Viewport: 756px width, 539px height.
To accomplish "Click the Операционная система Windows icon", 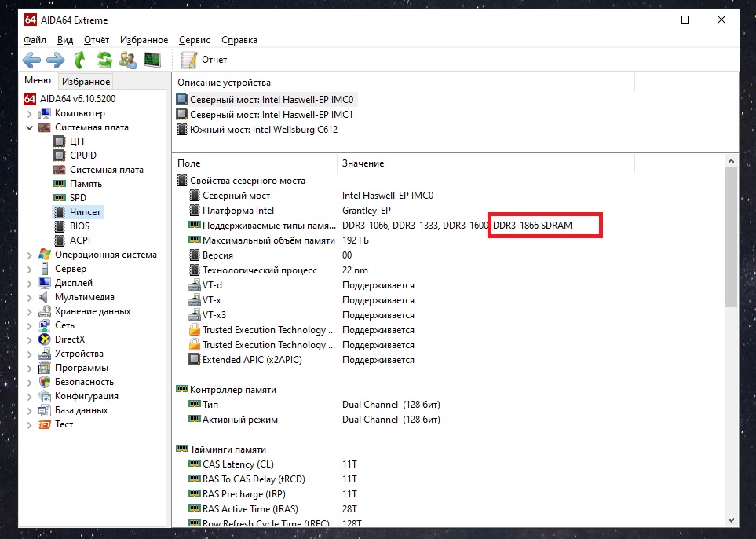I will coord(45,255).
